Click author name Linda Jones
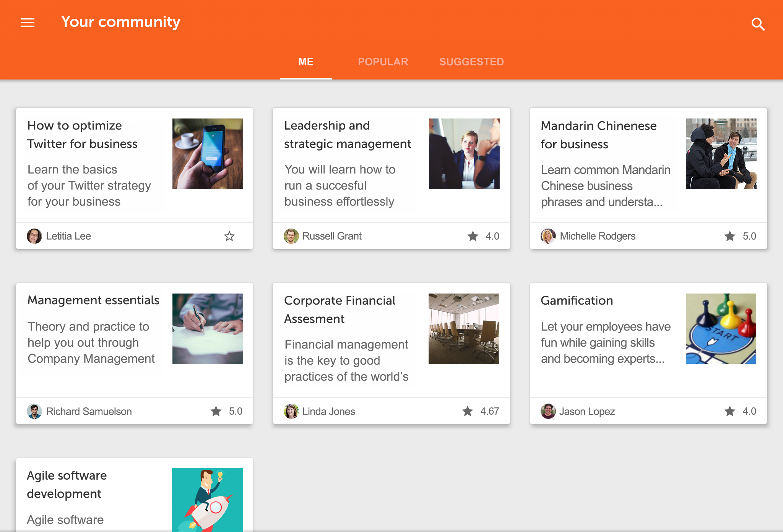Screen dimensions: 783x532 coord(328,411)
